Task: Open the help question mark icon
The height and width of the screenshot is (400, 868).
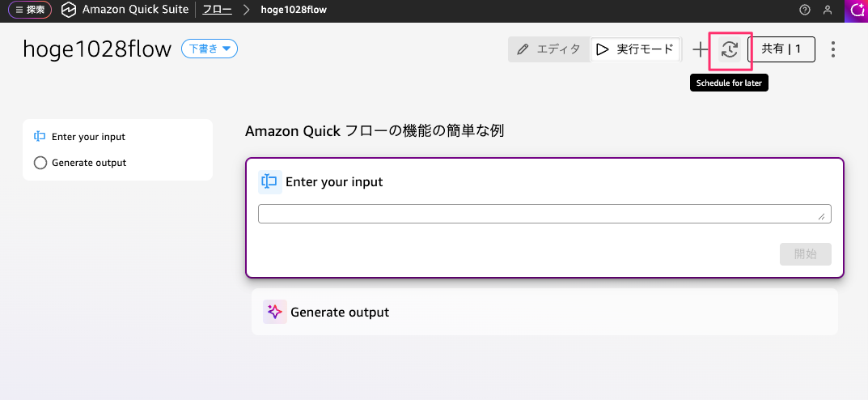Action: tap(805, 10)
